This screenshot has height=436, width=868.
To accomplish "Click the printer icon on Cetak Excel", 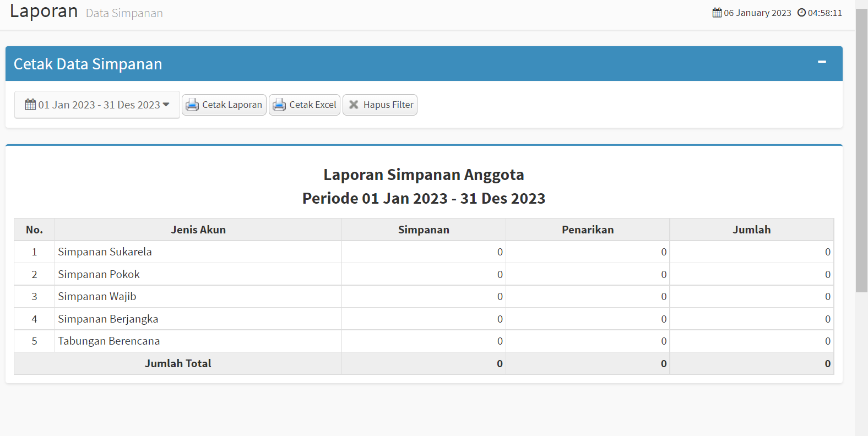I will point(279,105).
